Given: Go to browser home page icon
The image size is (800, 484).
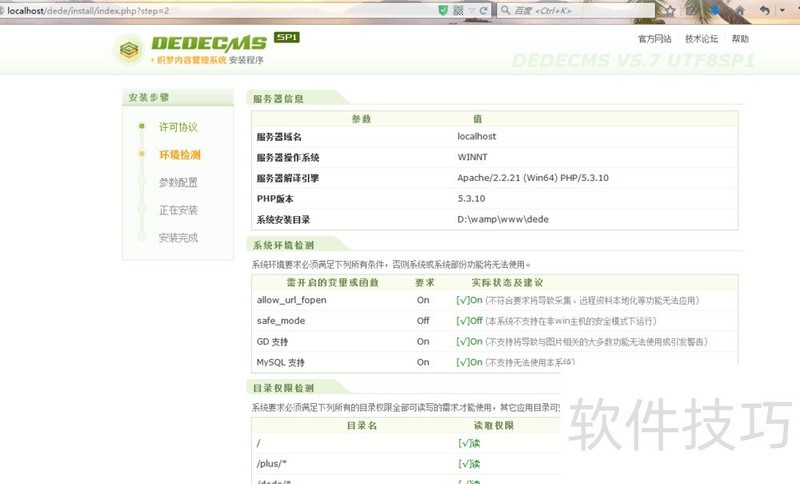Looking at the screenshot, I should click(x=739, y=10).
